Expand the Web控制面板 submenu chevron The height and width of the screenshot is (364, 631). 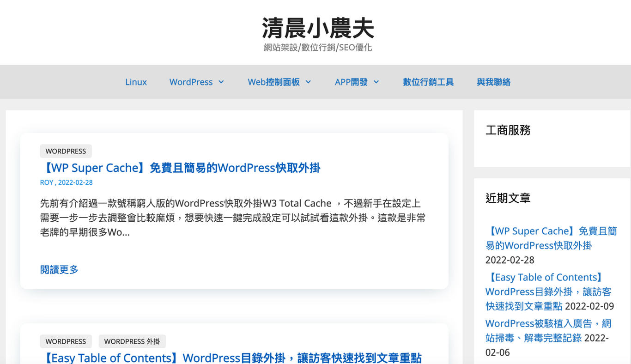pyautogui.click(x=308, y=82)
